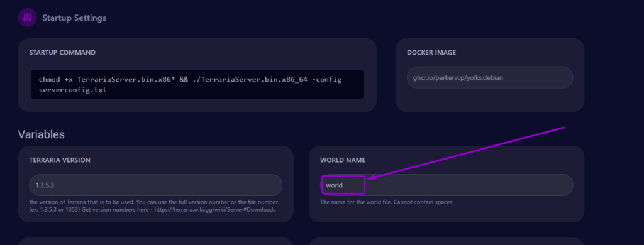Image resolution: width=644 pixels, height=245 pixels.
Task: Click the Terraria version description text
Action: [155, 206]
